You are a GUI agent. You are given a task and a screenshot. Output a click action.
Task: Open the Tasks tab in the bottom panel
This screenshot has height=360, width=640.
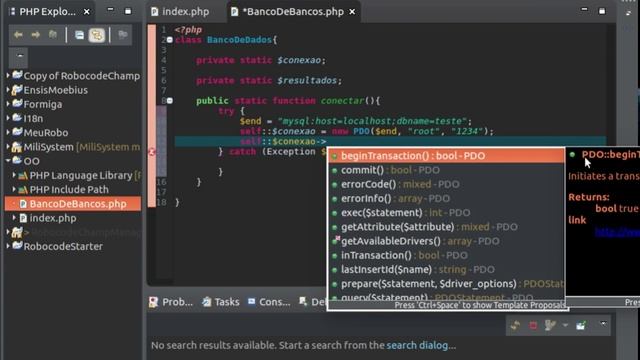click(221, 302)
